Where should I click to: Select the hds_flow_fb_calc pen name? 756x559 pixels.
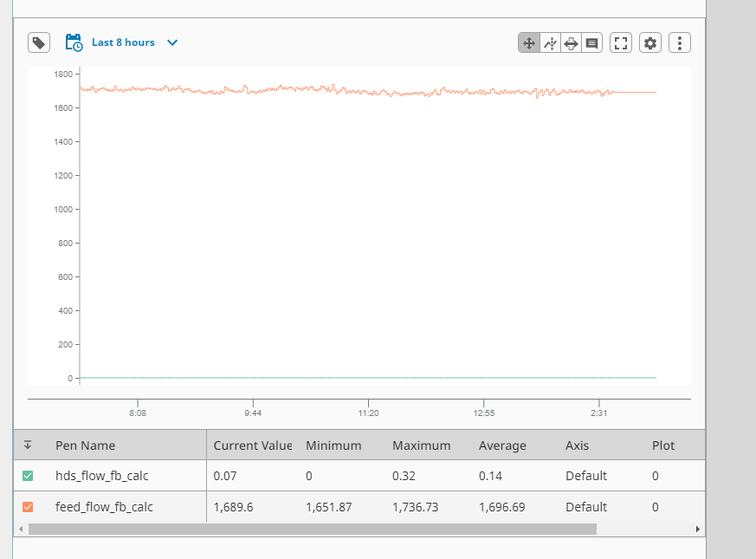pos(102,476)
